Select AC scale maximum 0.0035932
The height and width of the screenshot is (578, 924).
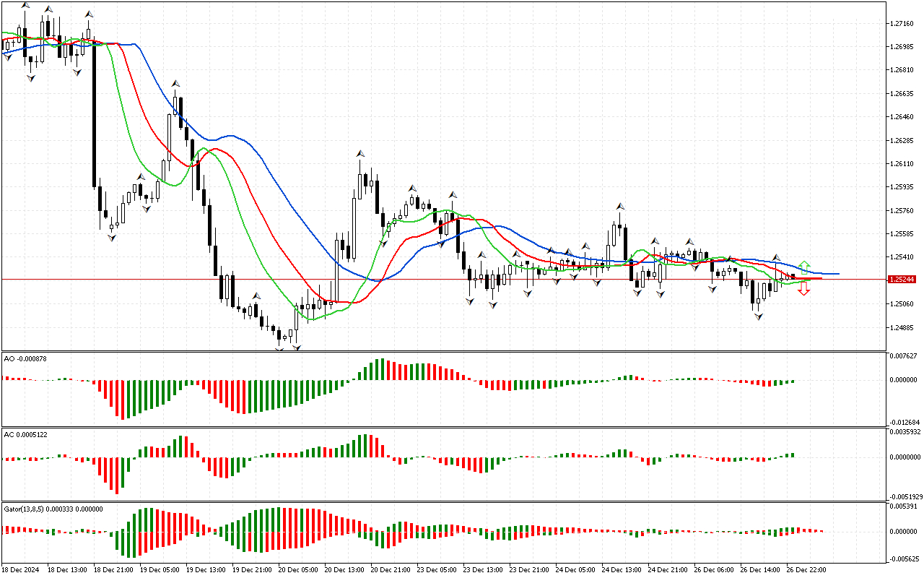click(906, 432)
